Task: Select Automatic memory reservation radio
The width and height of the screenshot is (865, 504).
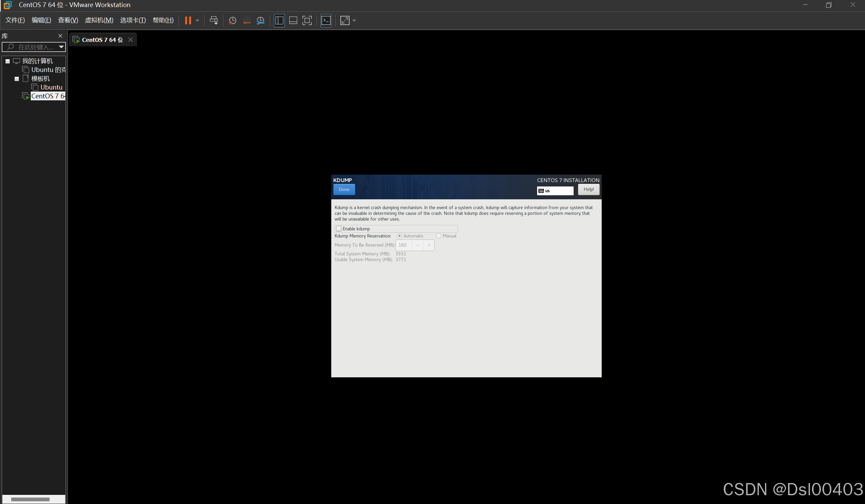Action: click(399, 236)
